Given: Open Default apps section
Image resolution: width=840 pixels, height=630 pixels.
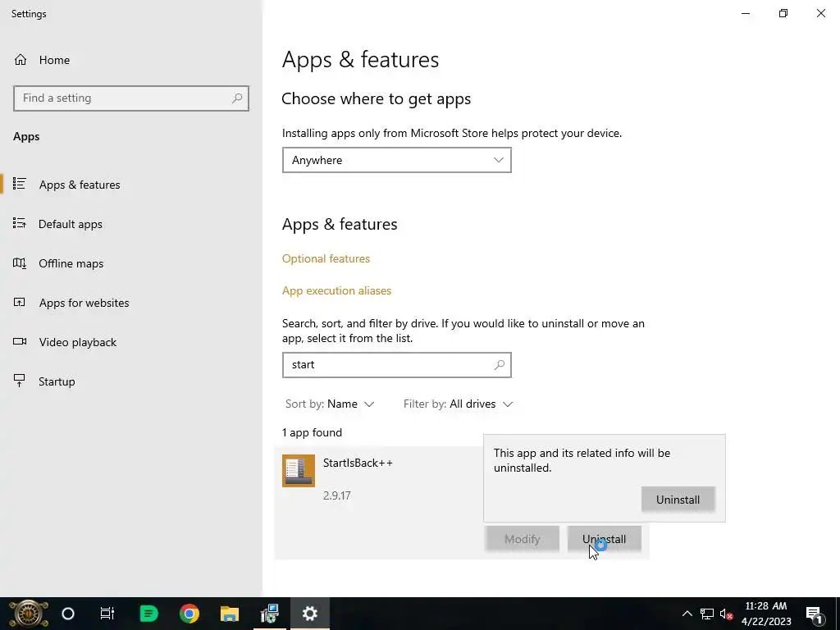Looking at the screenshot, I should [x=71, y=224].
